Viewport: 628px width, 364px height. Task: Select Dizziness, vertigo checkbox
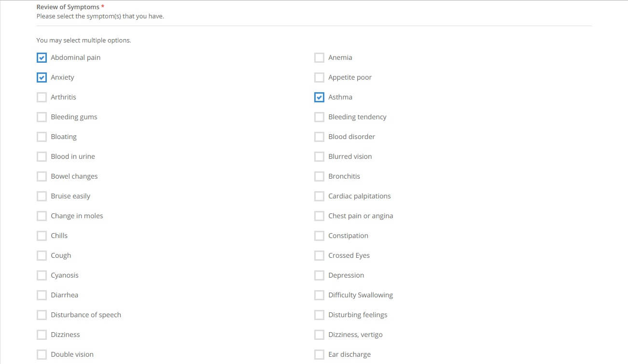coord(319,335)
